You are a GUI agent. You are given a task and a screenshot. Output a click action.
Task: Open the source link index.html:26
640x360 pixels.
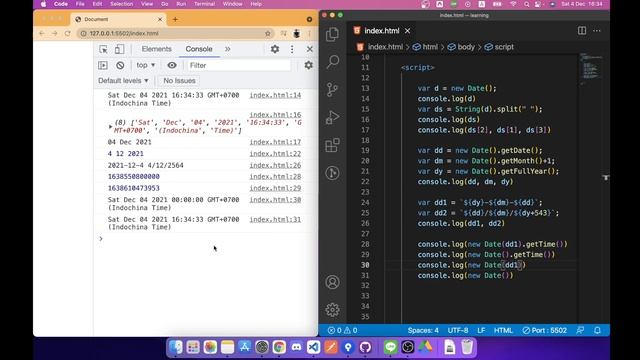[276, 165]
